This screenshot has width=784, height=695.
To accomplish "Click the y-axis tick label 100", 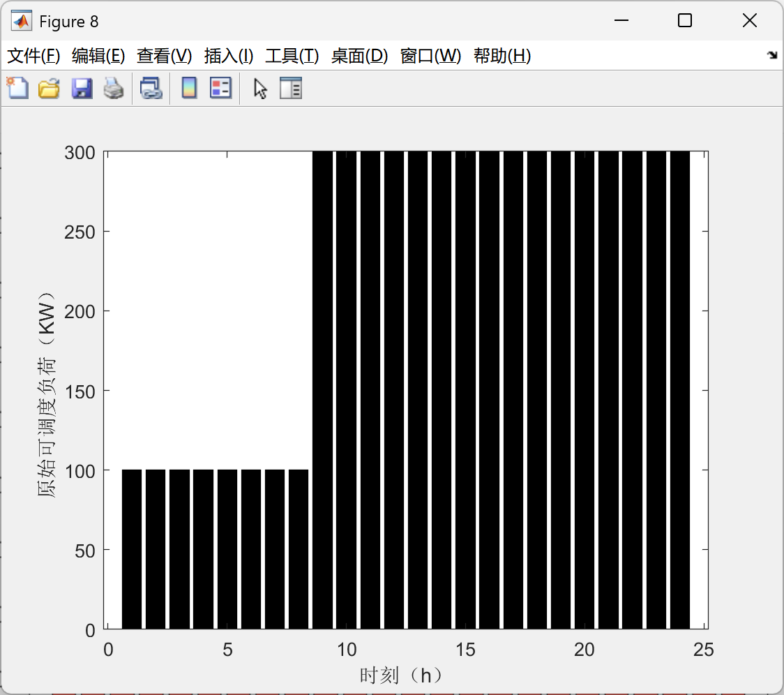I will pos(80,471).
